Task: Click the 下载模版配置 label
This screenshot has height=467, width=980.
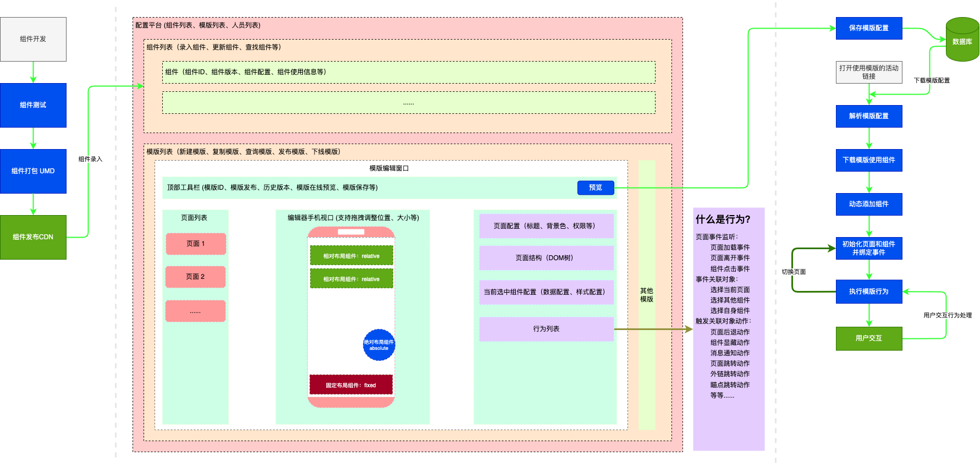Action: [x=932, y=80]
